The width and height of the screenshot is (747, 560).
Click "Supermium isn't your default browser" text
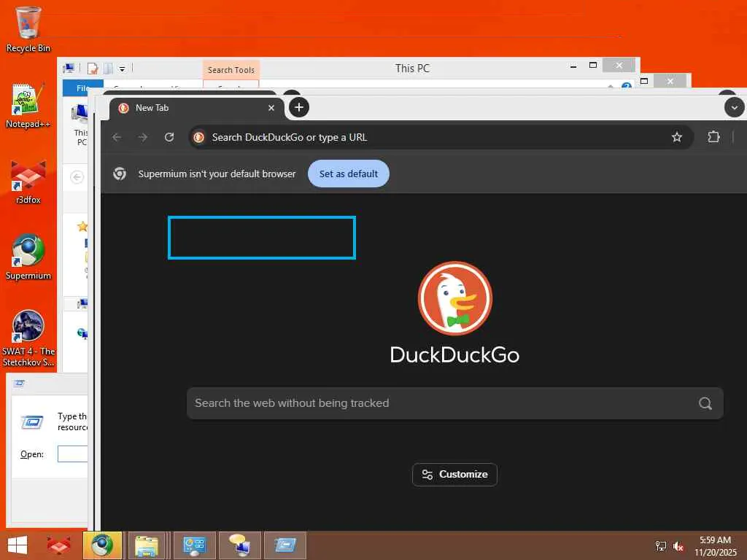(217, 174)
